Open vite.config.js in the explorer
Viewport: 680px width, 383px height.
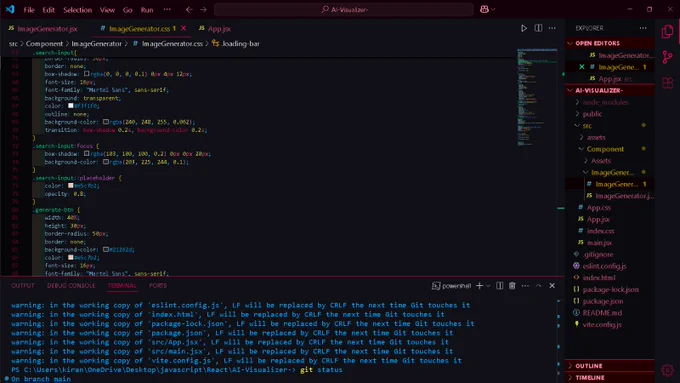tap(602, 324)
